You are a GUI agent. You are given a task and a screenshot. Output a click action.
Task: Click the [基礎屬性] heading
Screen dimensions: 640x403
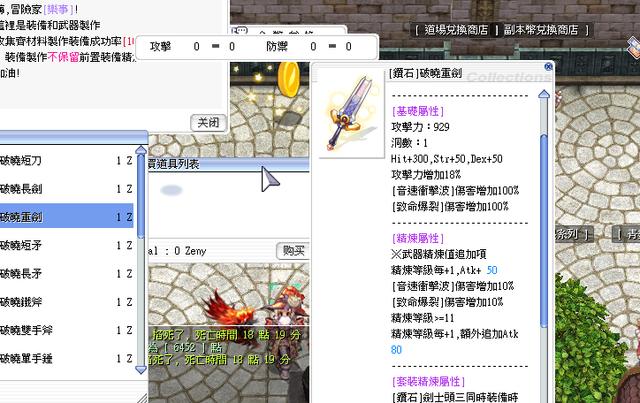tap(418, 111)
